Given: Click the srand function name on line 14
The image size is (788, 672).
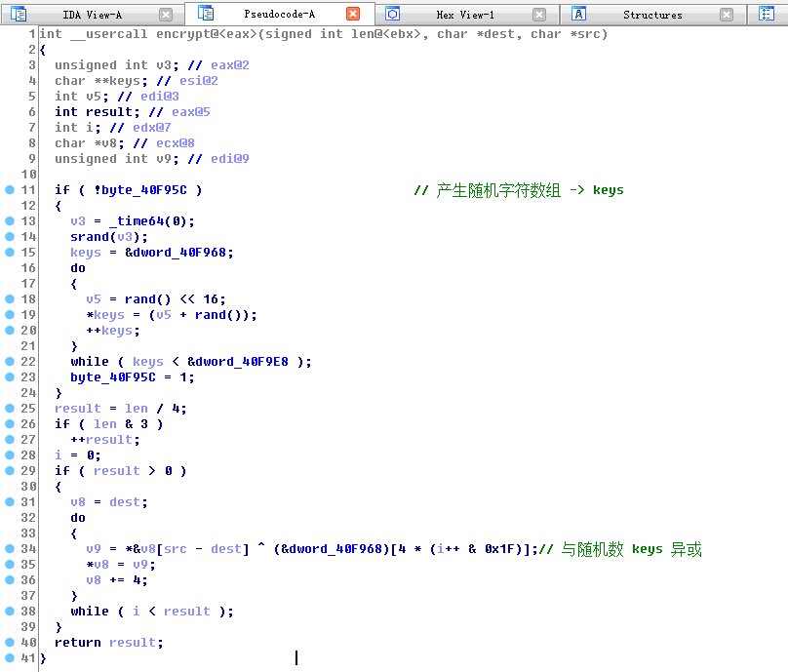Looking at the screenshot, I should point(89,237).
